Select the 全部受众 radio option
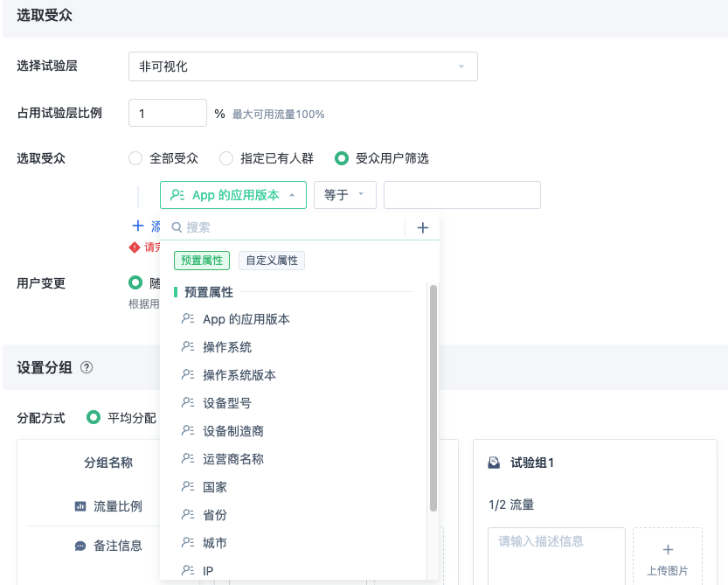Image resolution: width=728 pixels, height=585 pixels. (135, 158)
